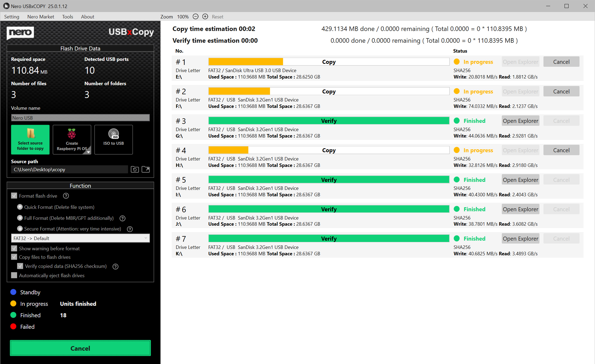Click the large green Cancel button
The image size is (595, 364).
[x=80, y=348]
